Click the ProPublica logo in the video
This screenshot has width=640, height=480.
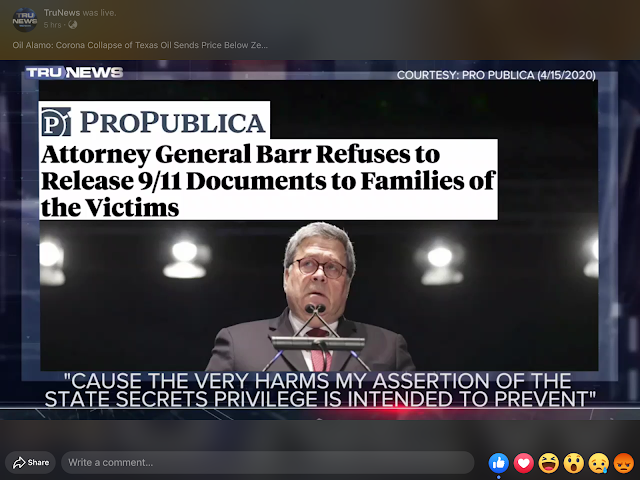pyautogui.click(x=154, y=121)
